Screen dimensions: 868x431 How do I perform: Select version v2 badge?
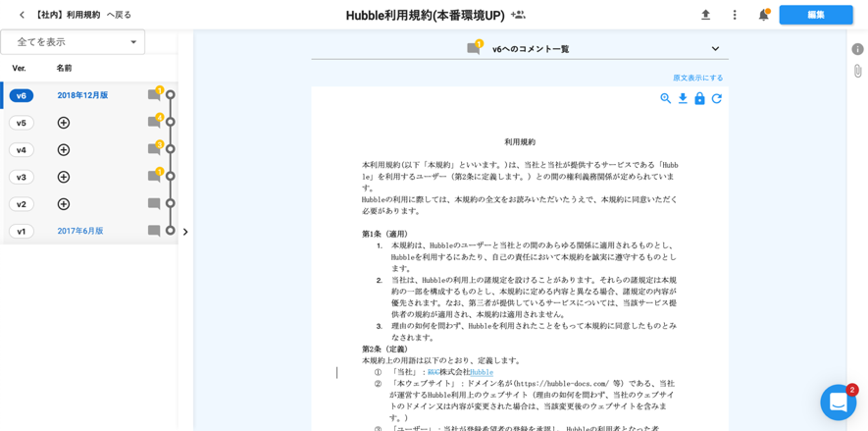coord(22,204)
